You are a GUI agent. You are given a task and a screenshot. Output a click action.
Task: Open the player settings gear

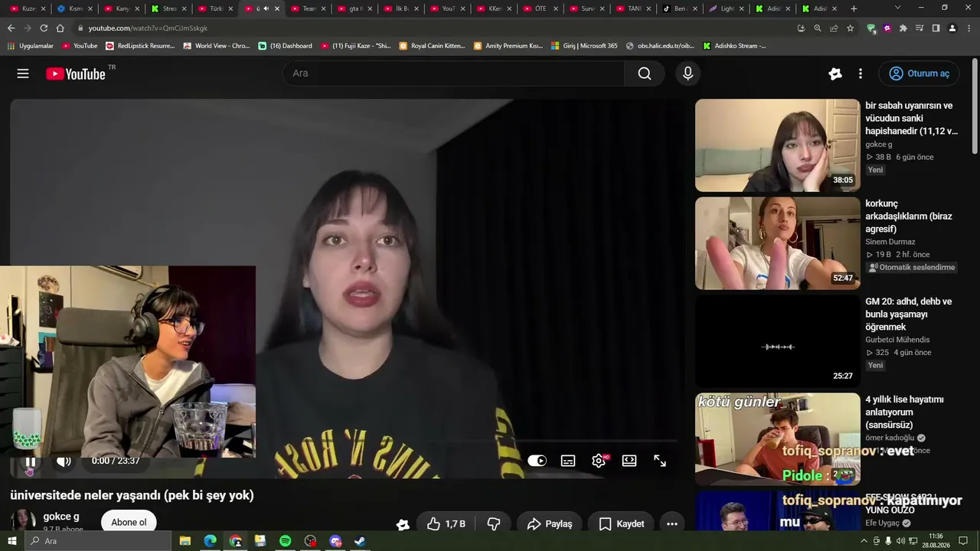(599, 461)
